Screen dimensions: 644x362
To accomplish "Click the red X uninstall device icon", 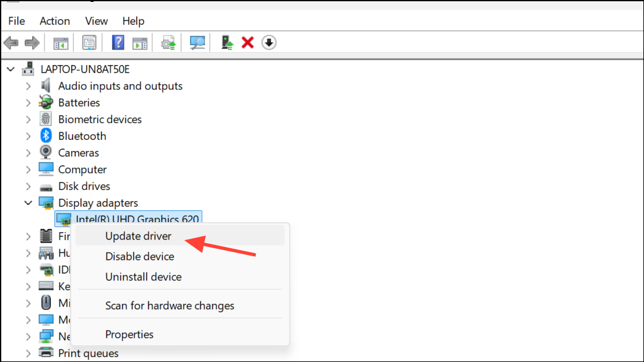I will pyautogui.click(x=248, y=43).
